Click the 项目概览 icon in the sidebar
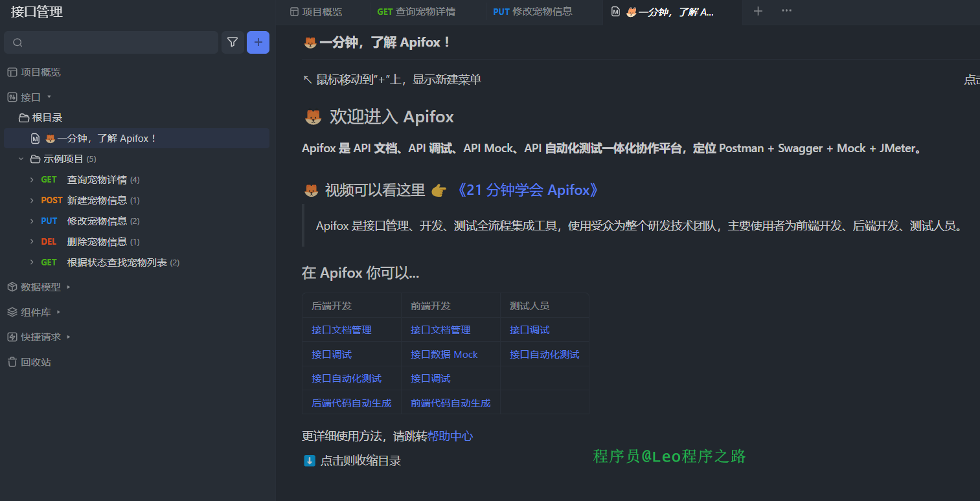 tap(12, 72)
